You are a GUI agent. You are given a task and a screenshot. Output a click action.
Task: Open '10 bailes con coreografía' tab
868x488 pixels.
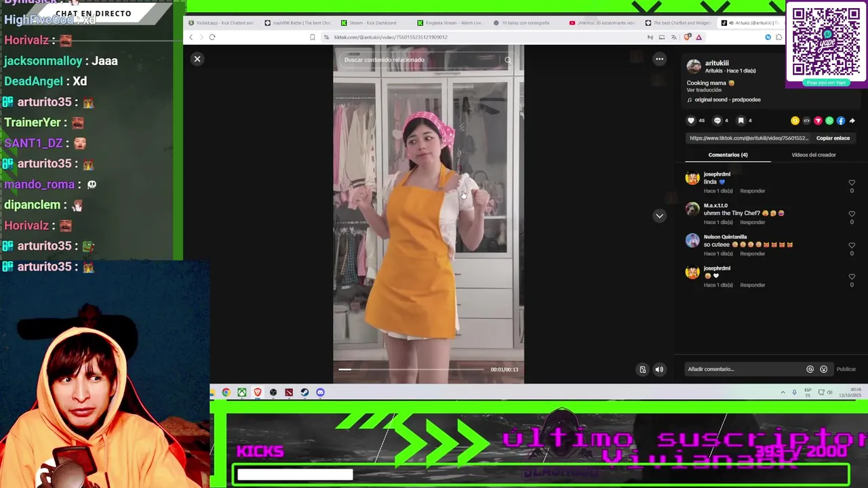point(524,23)
